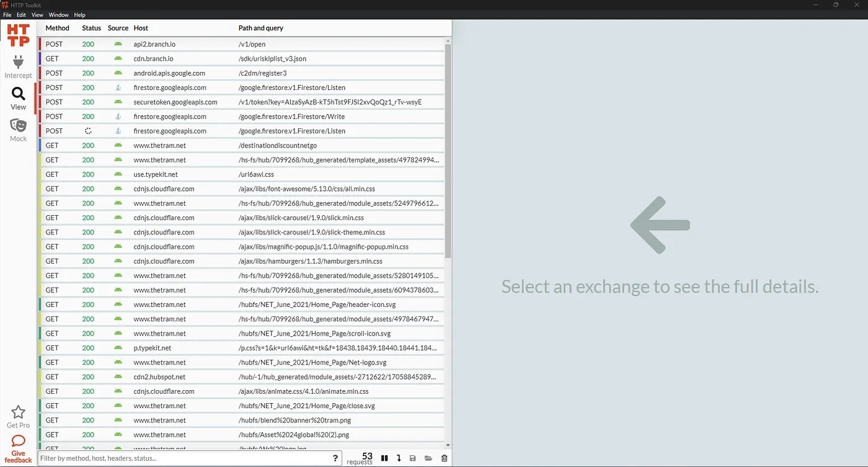Select the Mock rules mask icon
The width and height of the screenshot is (868, 467).
click(x=18, y=130)
